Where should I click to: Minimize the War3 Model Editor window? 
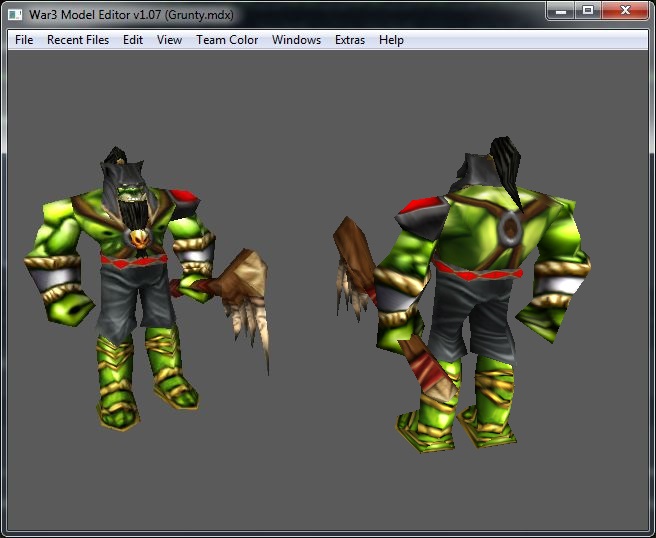pyautogui.click(x=561, y=10)
